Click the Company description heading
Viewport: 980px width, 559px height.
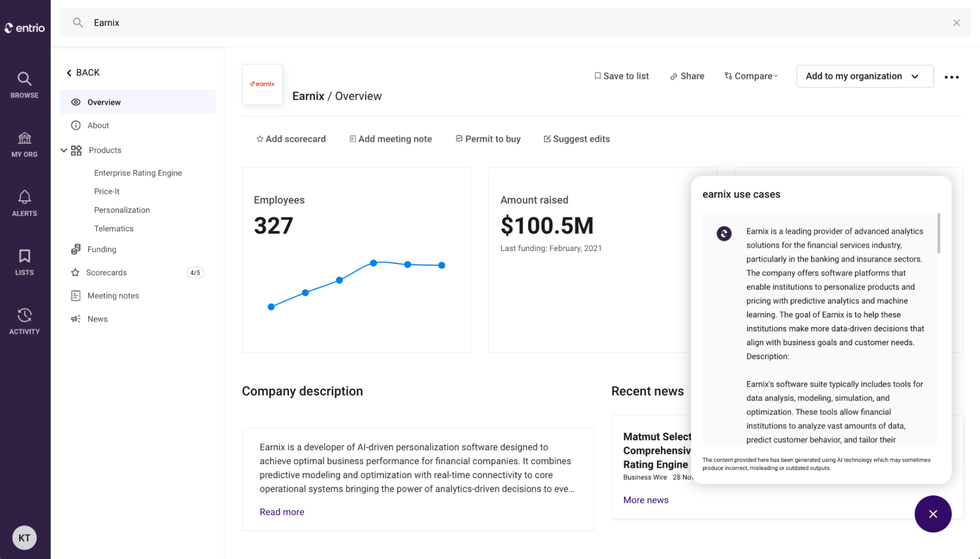(302, 391)
